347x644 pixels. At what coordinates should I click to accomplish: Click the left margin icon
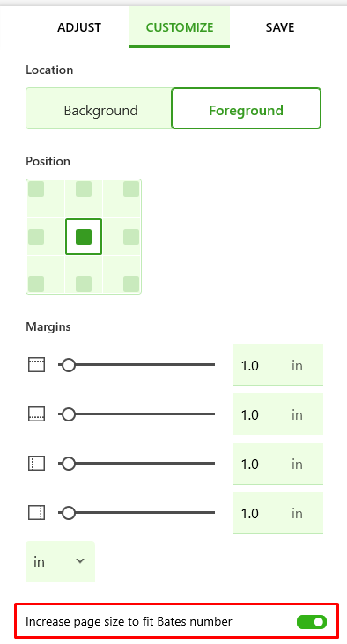click(37, 464)
